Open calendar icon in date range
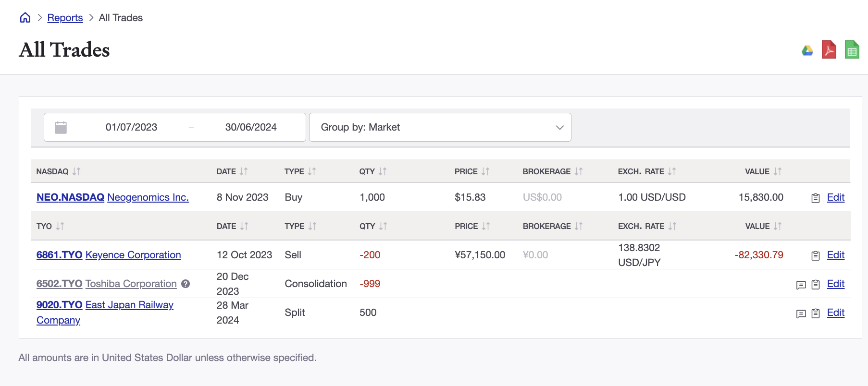 coord(61,127)
